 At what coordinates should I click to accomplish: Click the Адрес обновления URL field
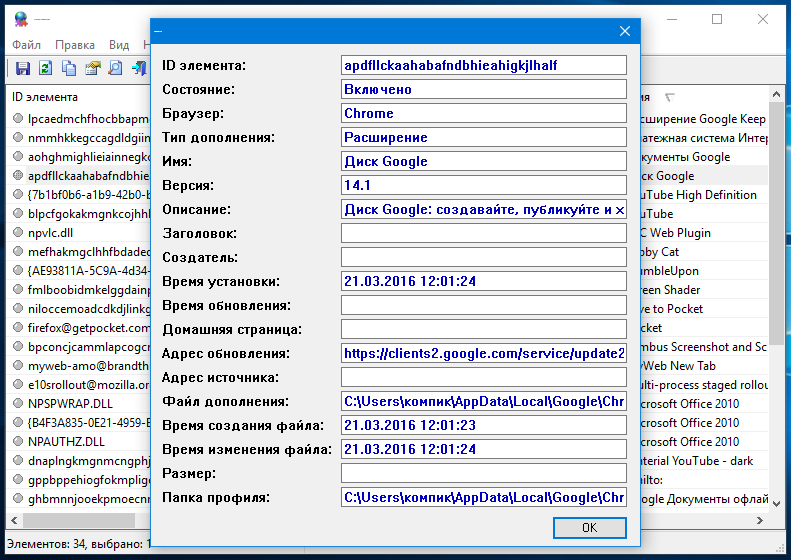(484, 353)
